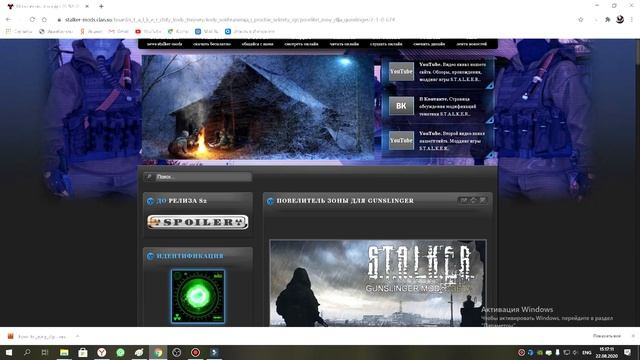Viewport: 640px width, 360px height.
Task: Click the S.T.A.L.K.E.R. Gunslinger Mod image
Action: tap(378, 283)
